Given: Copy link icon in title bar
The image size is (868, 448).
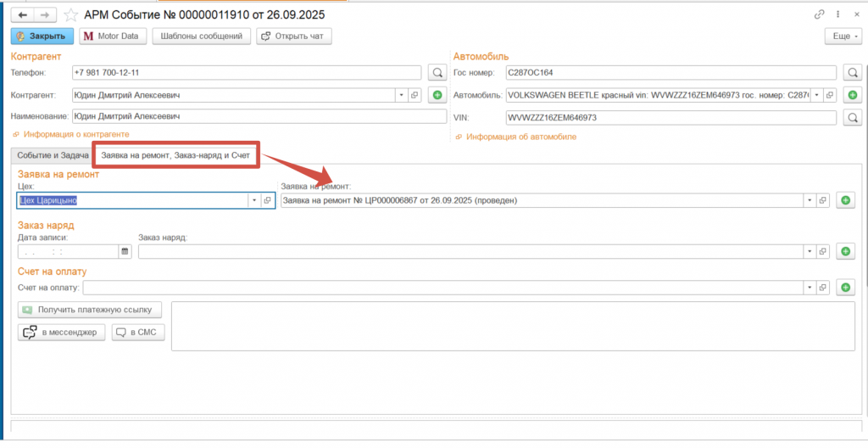Looking at the screenshot, I should pos(819,14).
